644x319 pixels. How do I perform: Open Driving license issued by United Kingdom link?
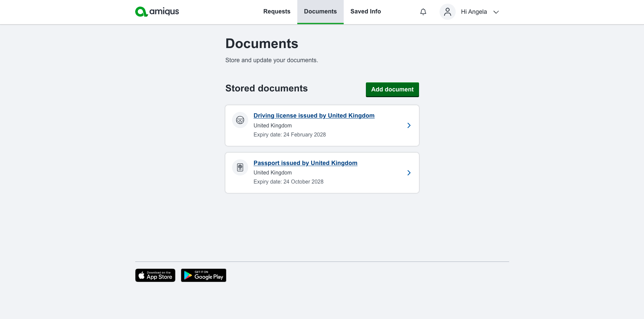point(314,116)
